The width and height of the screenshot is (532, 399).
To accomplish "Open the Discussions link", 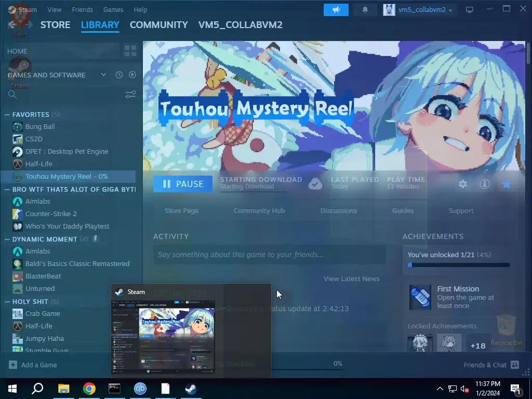I will coord(339,211).
